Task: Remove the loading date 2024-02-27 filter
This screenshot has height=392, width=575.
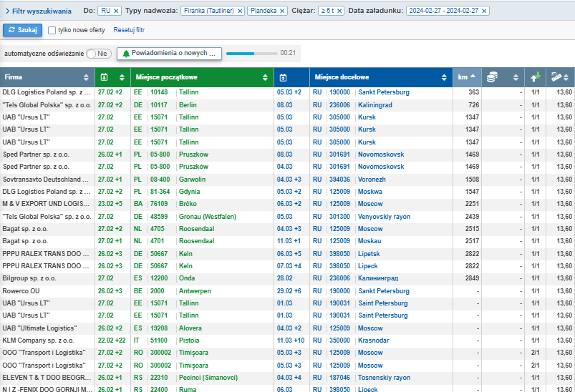Action: 484,11
